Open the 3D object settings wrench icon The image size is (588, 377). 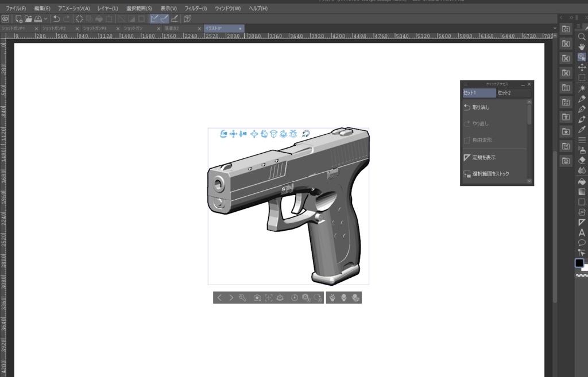click(242, 297)
